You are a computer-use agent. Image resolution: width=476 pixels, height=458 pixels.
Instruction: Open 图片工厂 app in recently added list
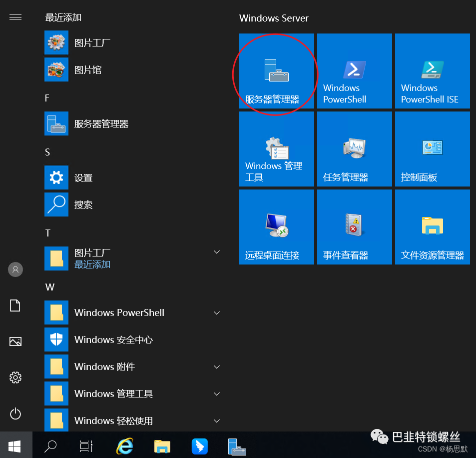pos(133,42)
